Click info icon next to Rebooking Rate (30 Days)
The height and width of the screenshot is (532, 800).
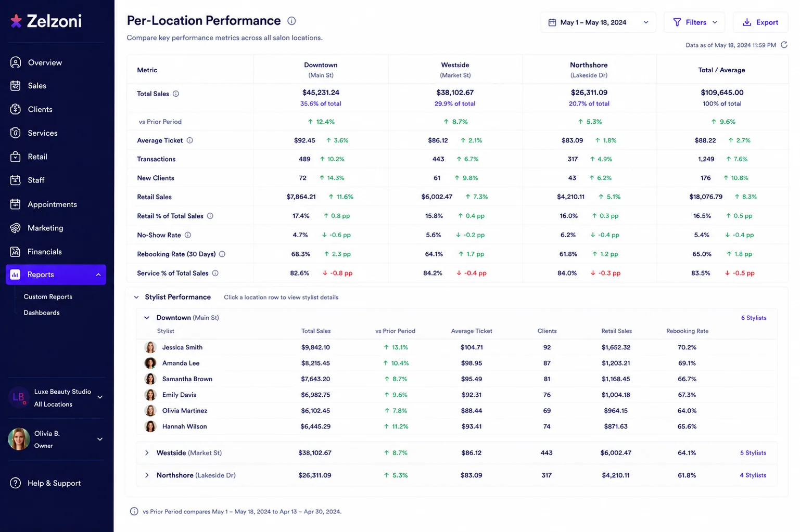[222, 254]
